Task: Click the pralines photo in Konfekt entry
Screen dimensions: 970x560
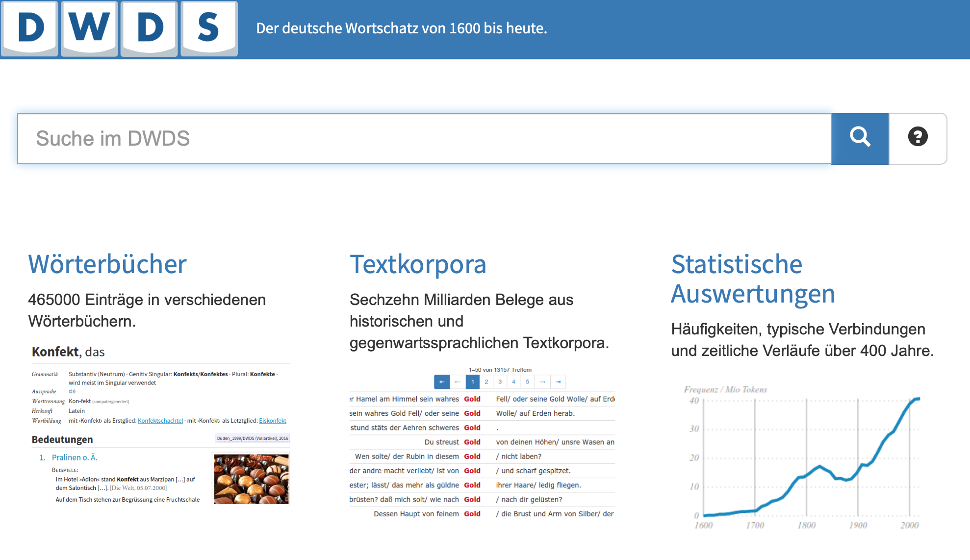Action: 251,479
